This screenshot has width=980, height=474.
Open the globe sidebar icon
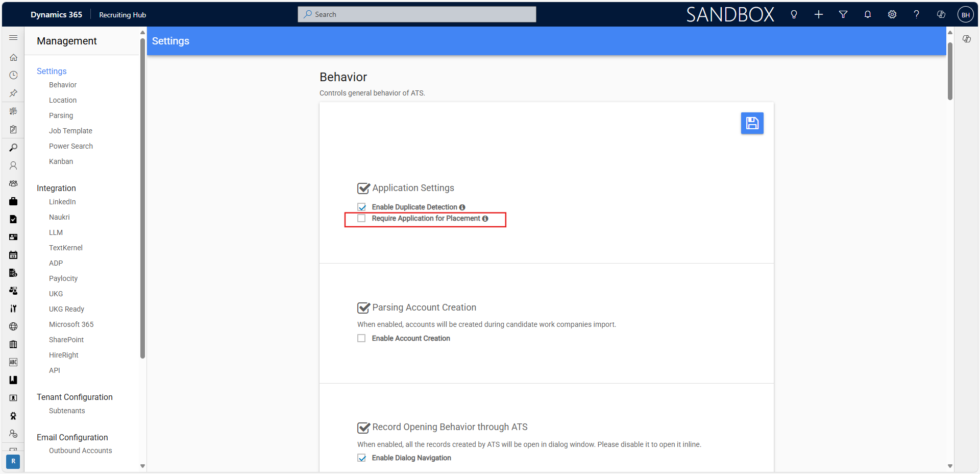(x=13, y=326)
